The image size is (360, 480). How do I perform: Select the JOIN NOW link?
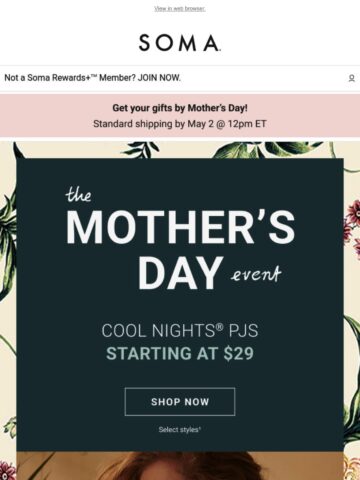click(x=159, y=78)
